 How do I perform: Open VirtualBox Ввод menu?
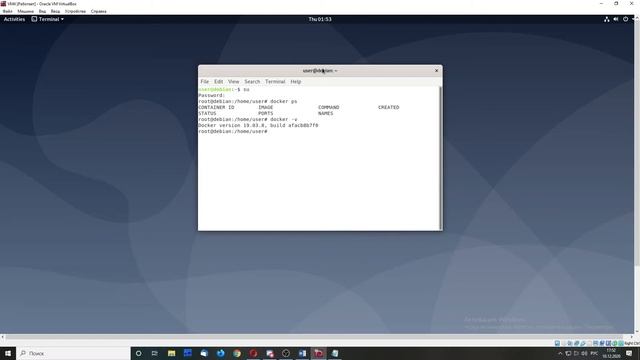(55, 11)
